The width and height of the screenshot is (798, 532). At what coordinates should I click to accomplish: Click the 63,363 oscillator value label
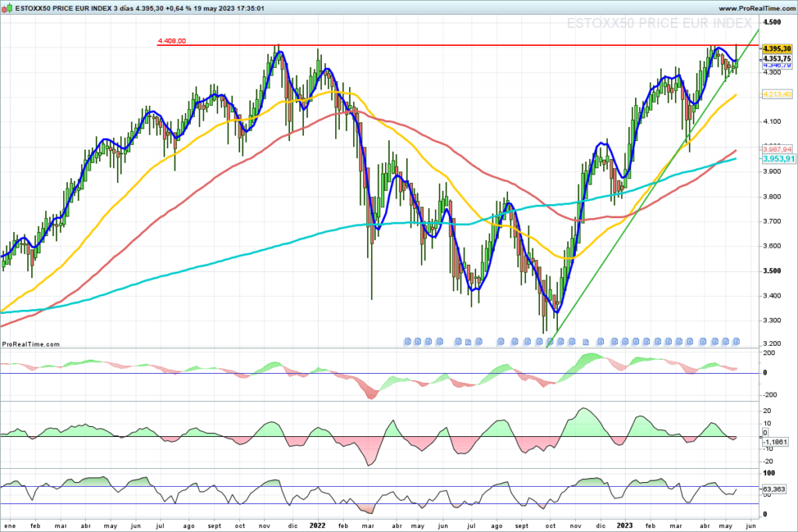(x=754, y=489)
